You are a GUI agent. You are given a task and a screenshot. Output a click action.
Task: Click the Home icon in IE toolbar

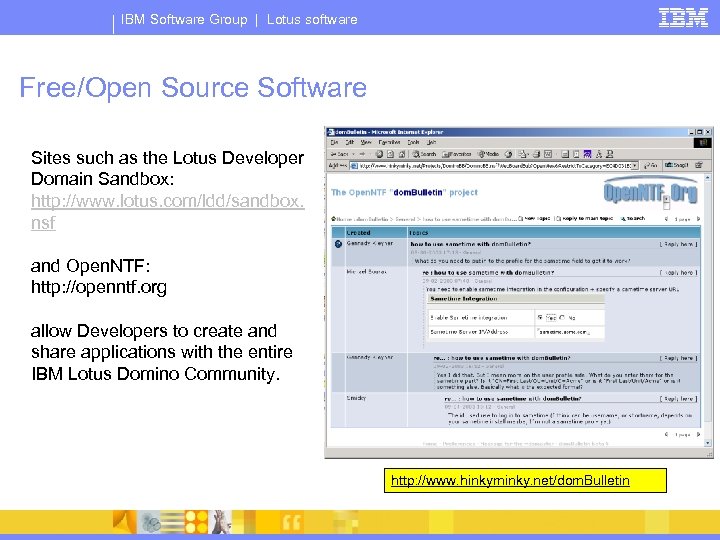[x=402, y=154]
